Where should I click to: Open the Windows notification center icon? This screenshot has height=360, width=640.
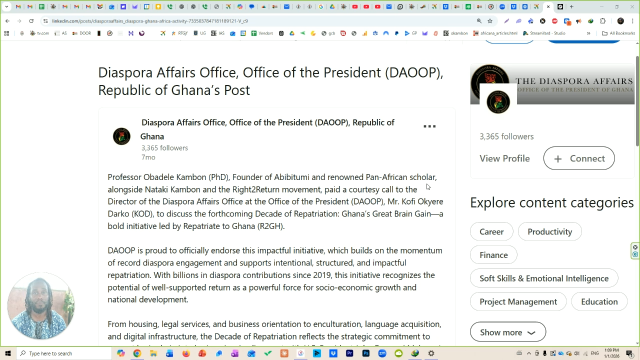[x=630, y=353]
